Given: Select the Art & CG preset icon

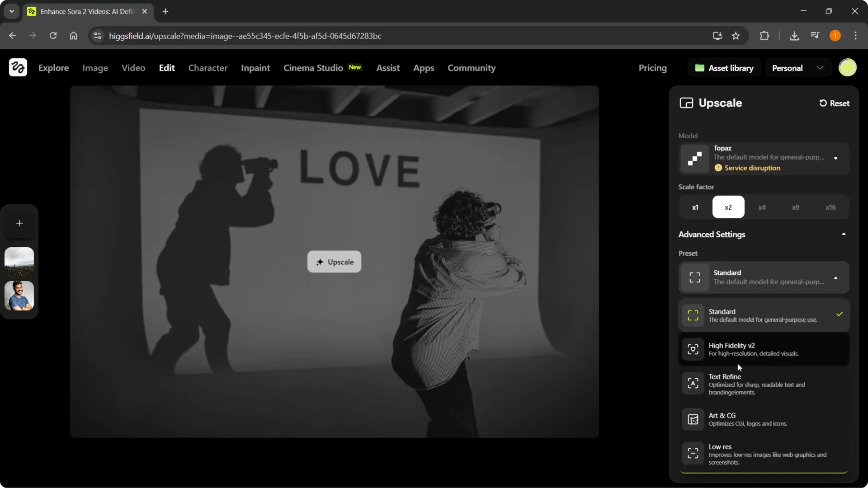Looking at the screenshot, I should coord(693,419).
